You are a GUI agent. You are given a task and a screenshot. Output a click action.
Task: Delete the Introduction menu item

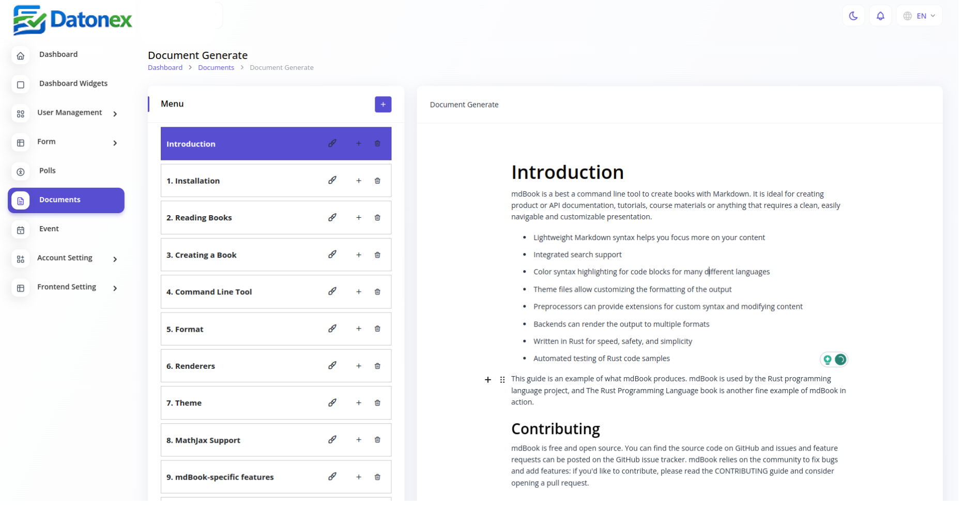tap(377, 144)
